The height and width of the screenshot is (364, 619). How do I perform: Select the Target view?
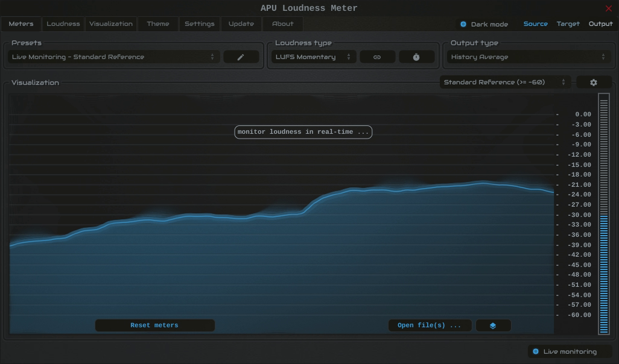click(568, 24)
